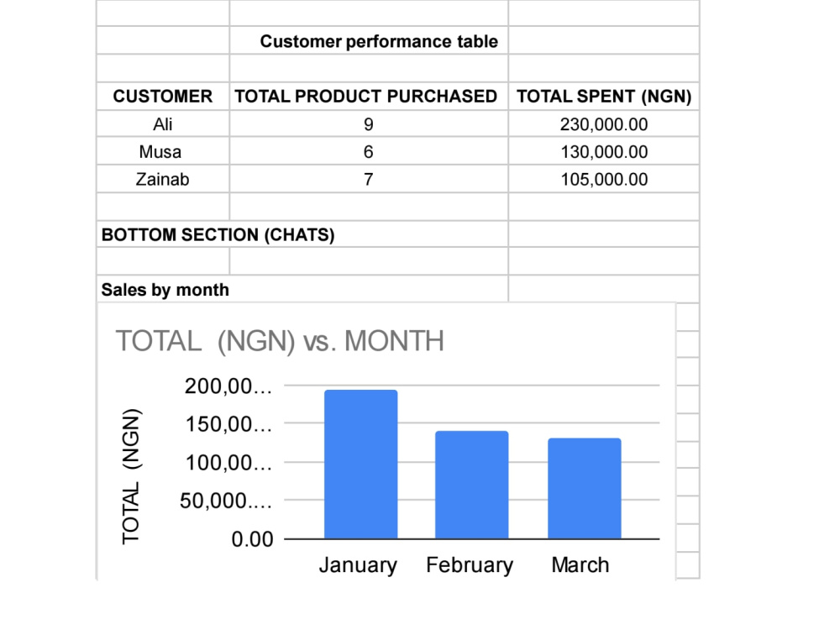
Task: Select the Customer performance table title cell
Action: click(369, 40)
